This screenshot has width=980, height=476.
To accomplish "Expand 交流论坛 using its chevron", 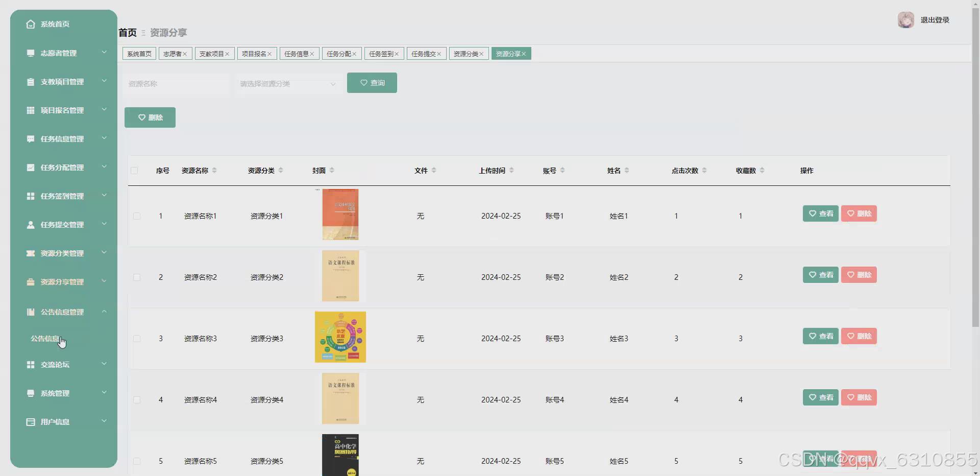I will [104, 364].
